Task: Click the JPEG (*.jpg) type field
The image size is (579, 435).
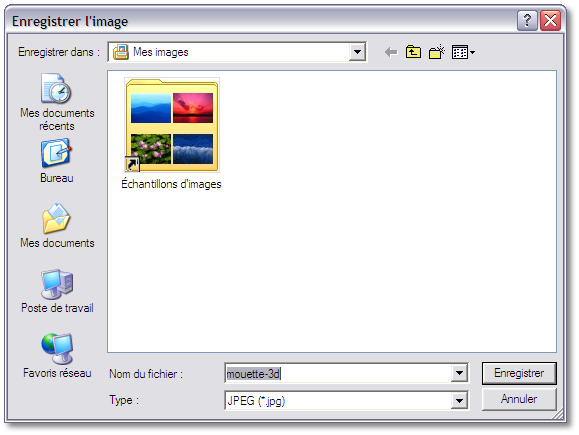Action: [x=338, y=401]
